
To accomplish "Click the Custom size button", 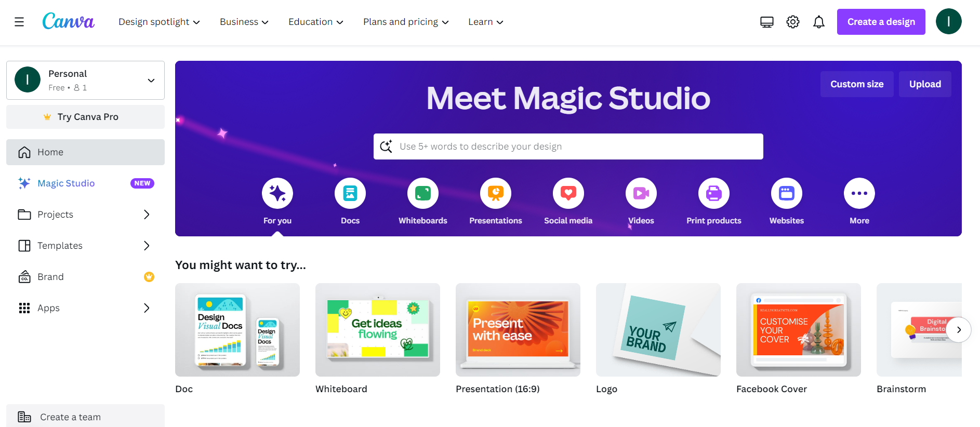I will (x=857, y=84).
